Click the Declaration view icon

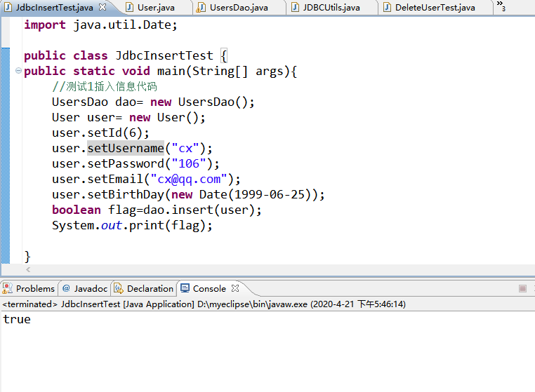(119, 288)
